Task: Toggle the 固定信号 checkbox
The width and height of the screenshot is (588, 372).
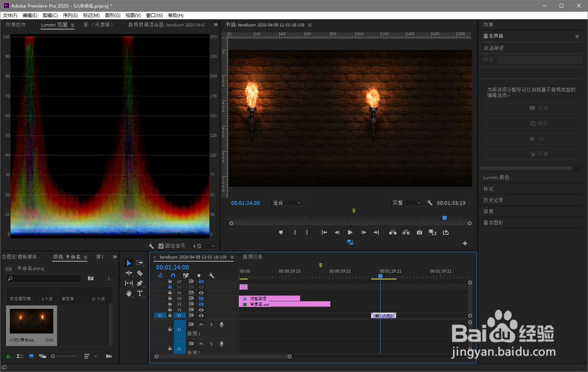Action: 161,246
